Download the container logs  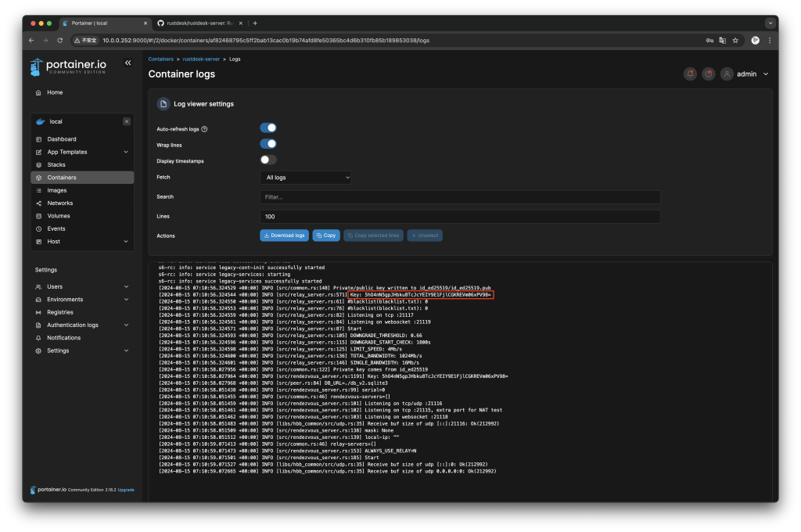click(x=283, y=235)
